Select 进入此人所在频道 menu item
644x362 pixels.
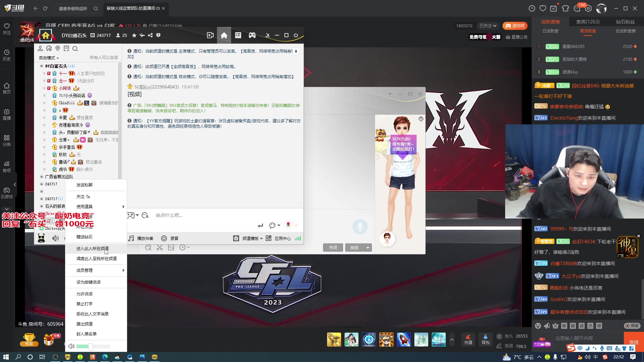click(x=96, y=248)
